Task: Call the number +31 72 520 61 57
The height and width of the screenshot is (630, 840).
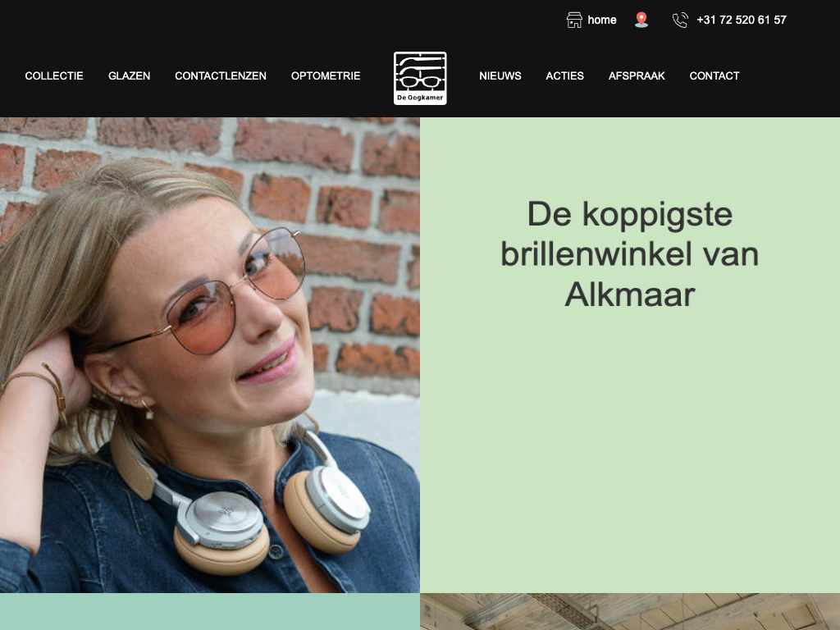Action: [742, 20]
